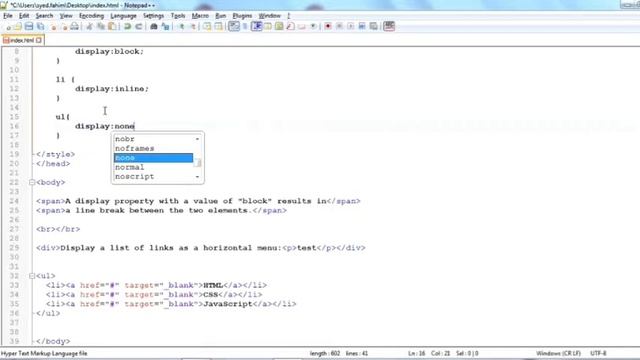Screen dimensions: 640x360
Task: Open the Window menu
Action: (x=269, y=16)
